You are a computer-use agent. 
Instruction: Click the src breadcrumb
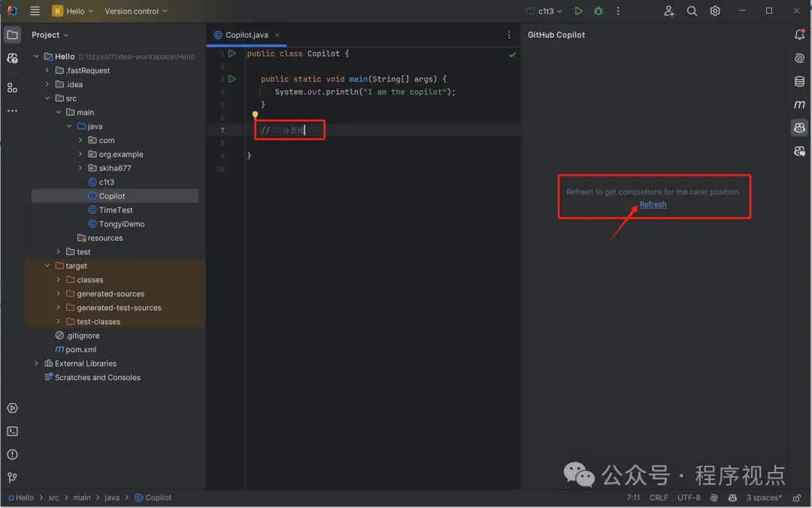53,497
